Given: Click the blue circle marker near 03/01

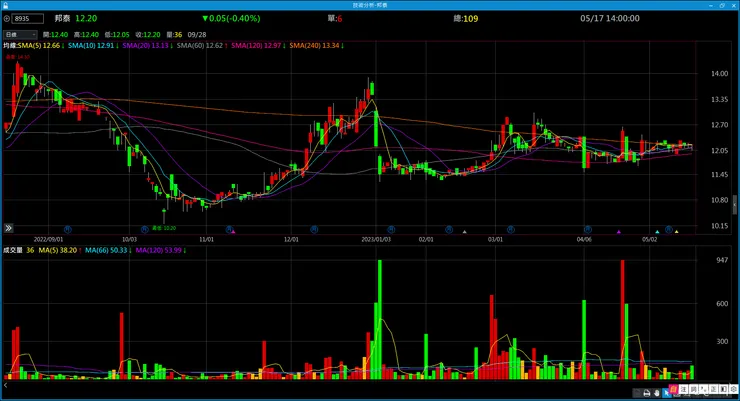Looking at the screenshot, I should [511, 229].
